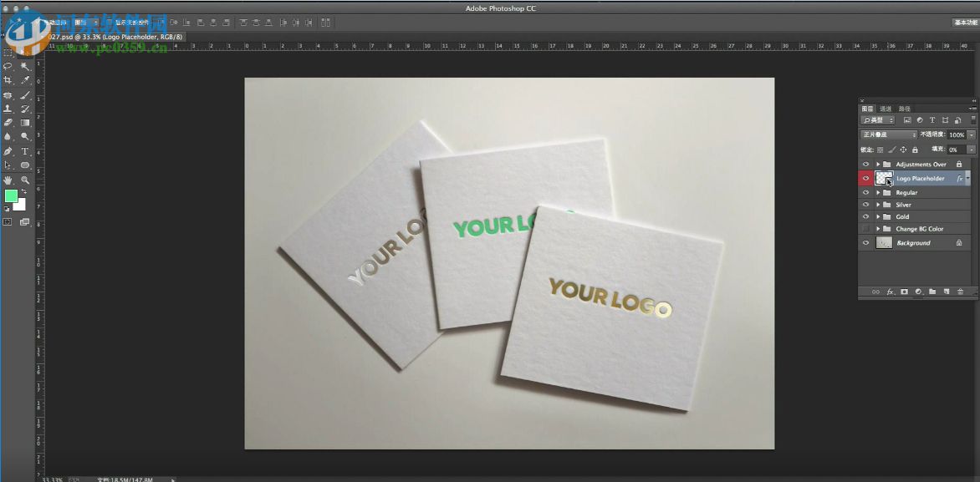Image resolution: width=980 pixels, height=482 pixels.
Task: Toggle lock all for layer
Action: 915,150
